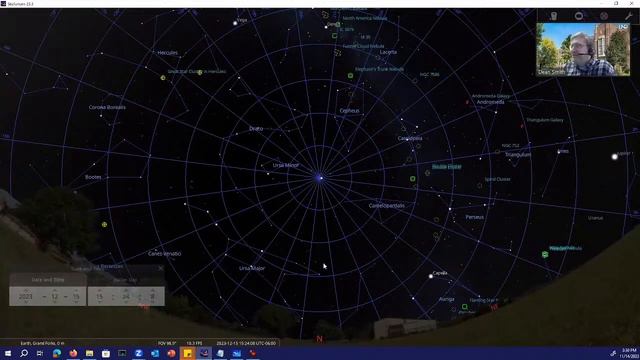Click the Hercules constellation label

[167, 53]
